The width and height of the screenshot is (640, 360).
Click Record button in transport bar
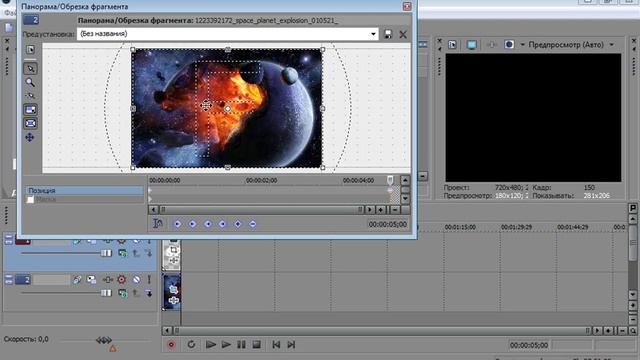pos(171,345)
